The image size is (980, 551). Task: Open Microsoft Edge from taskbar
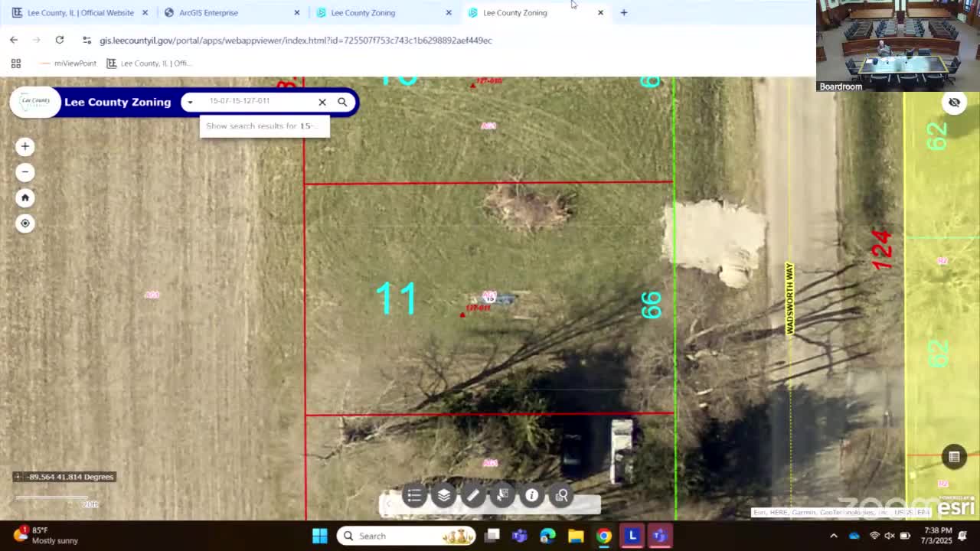[547, 536]
